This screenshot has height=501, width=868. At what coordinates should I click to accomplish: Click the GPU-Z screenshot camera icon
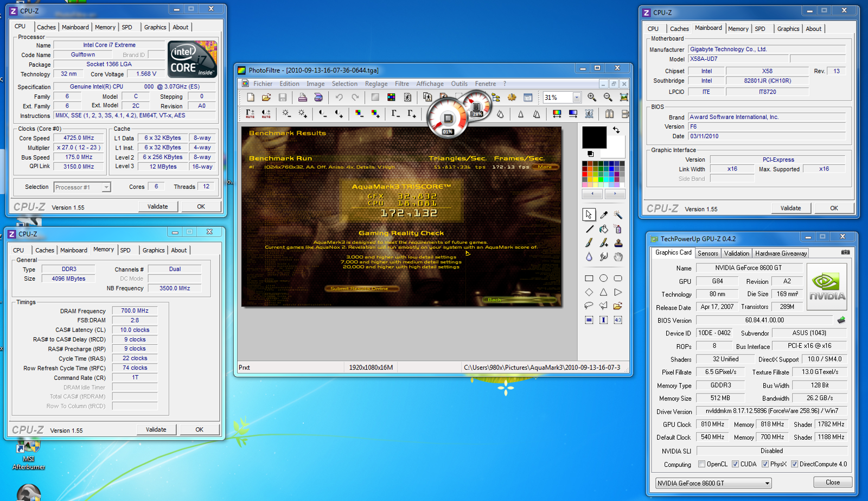(845, 252)
